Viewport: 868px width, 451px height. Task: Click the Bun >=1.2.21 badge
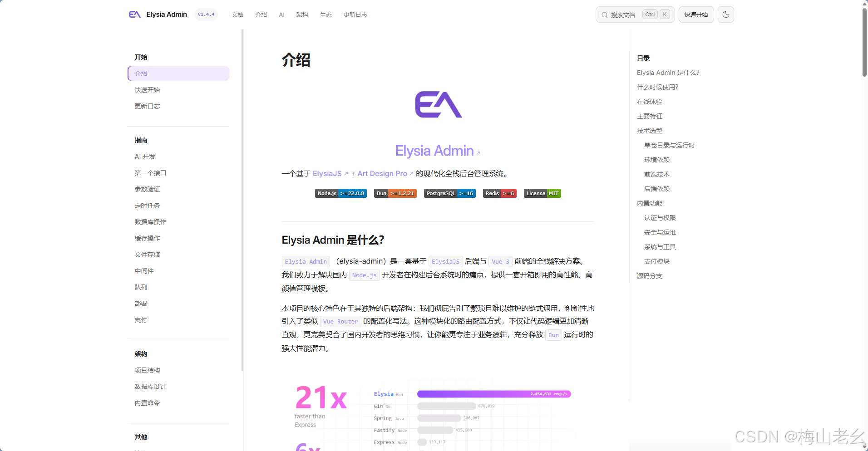pyautogui.click(x=395, y=193)
